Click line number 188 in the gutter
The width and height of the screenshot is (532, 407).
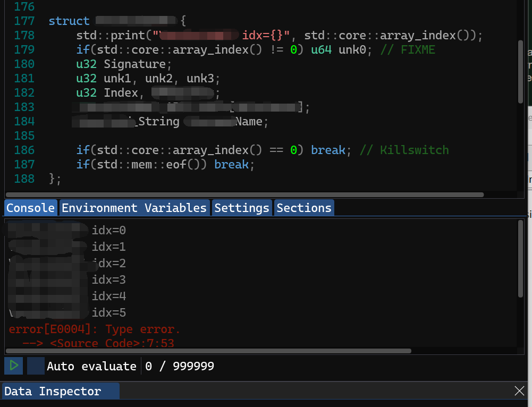pos(24,179)
